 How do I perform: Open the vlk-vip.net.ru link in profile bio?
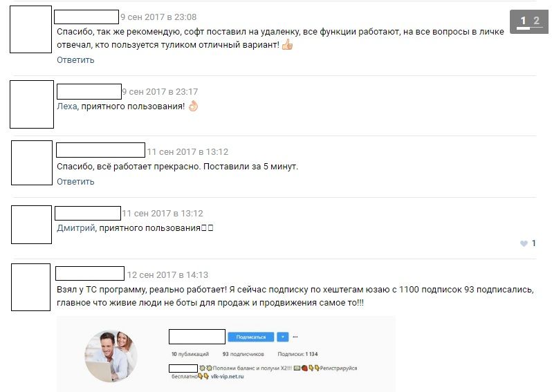coord(227,376)
